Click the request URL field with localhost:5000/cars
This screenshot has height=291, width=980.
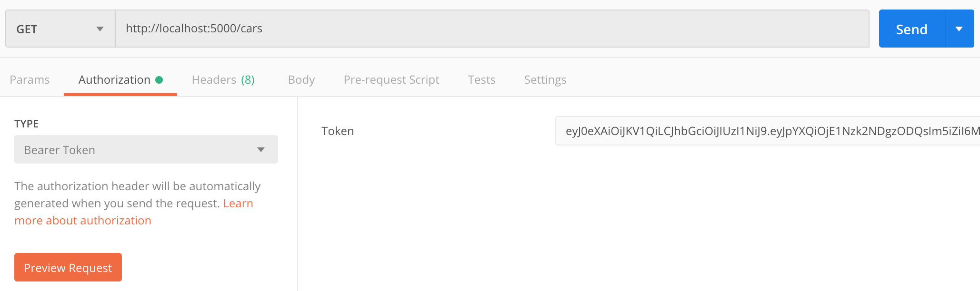pyautogui.click(x=492, y=29)
